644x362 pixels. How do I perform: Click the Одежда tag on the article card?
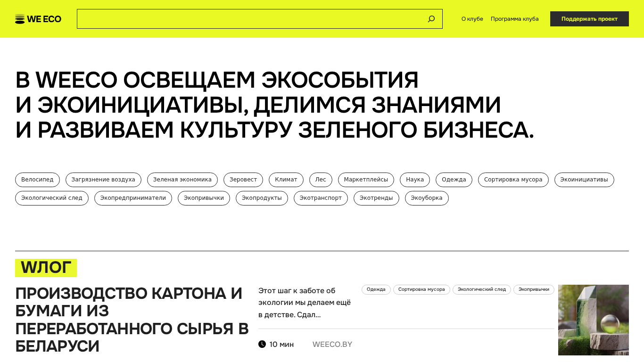(376, 289)
